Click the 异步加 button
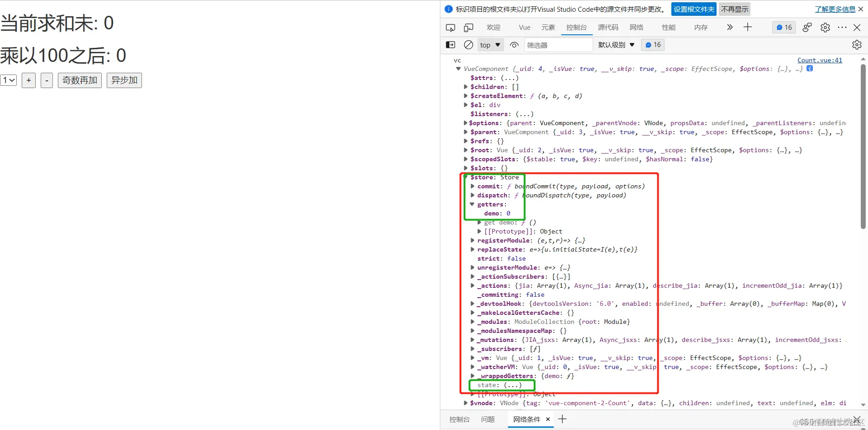This screenshot has width=868, height=430. (124, 80)
